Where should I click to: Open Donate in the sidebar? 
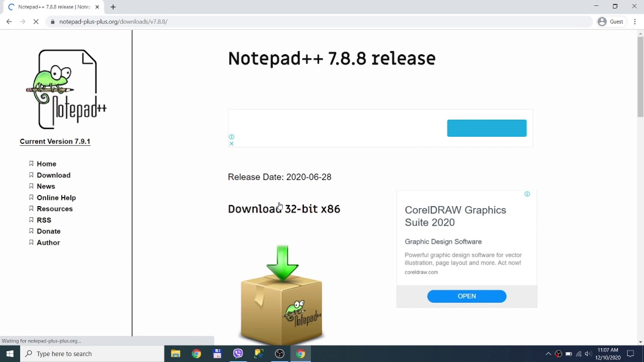pyautogui.click(x=48, y=231)
